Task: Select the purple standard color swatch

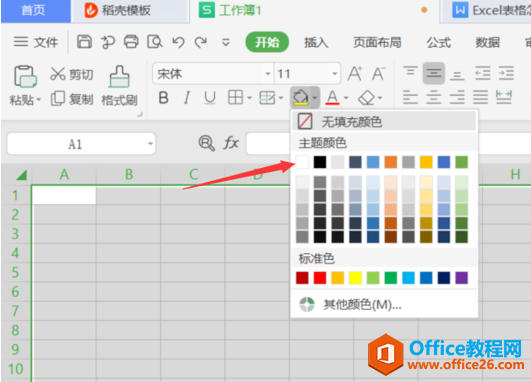Action: 462,278
